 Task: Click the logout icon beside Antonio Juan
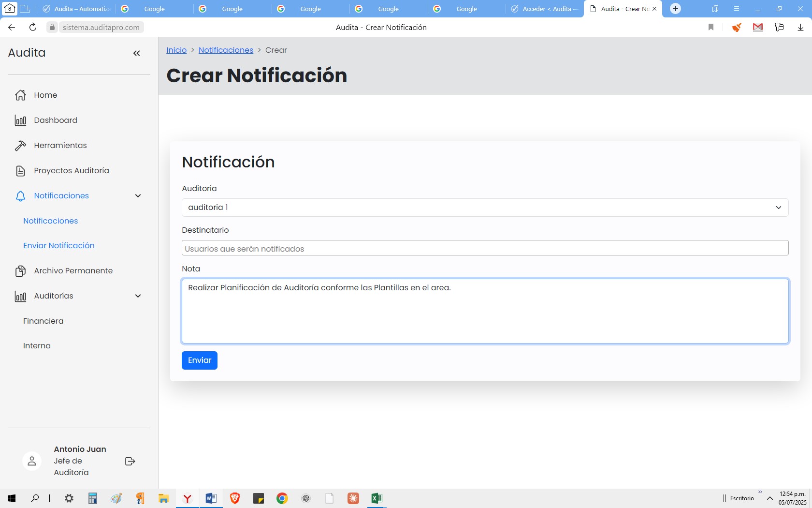(130, 461)
